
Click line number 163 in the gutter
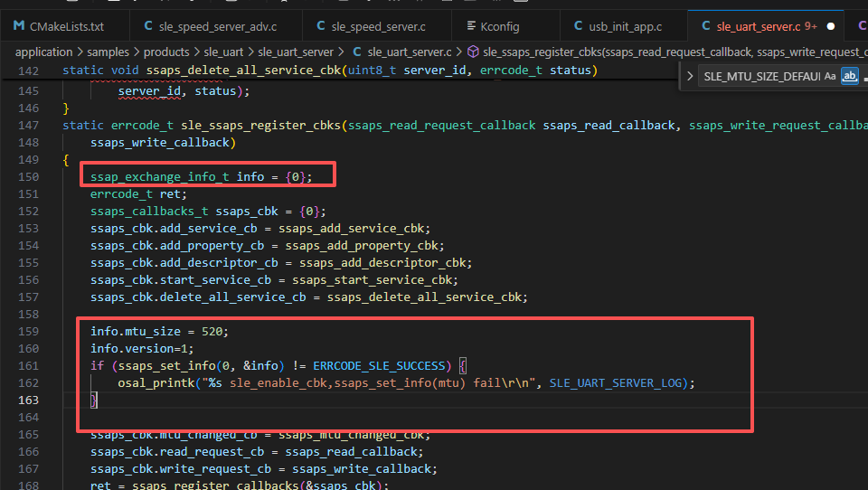[28, 400]
